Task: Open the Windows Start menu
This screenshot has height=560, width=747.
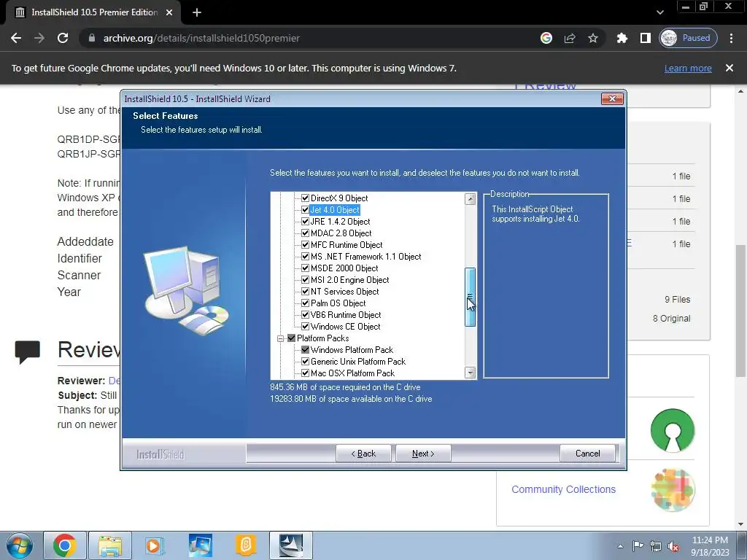Action: click(x=20, y=545)
